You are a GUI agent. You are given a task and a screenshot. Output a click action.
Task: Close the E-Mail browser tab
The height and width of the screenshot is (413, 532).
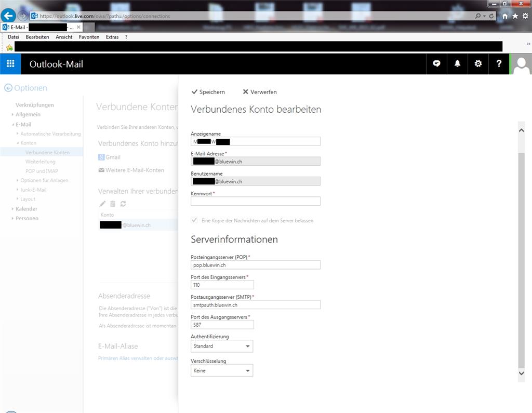[78, 27]
